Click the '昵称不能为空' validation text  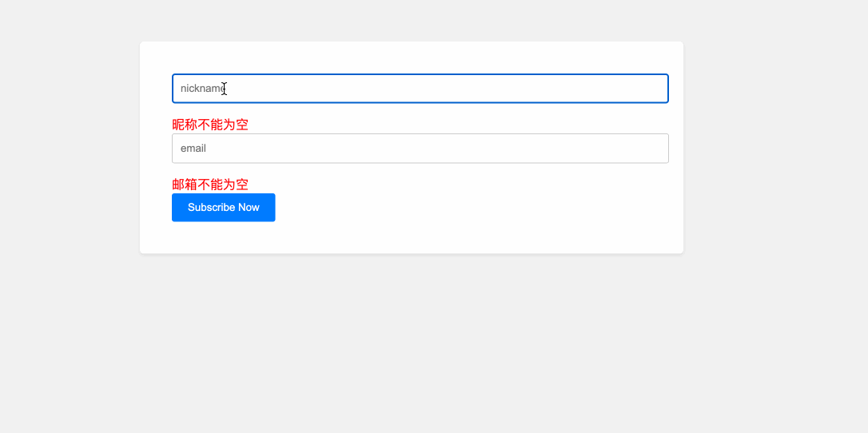tap(210, 125)
